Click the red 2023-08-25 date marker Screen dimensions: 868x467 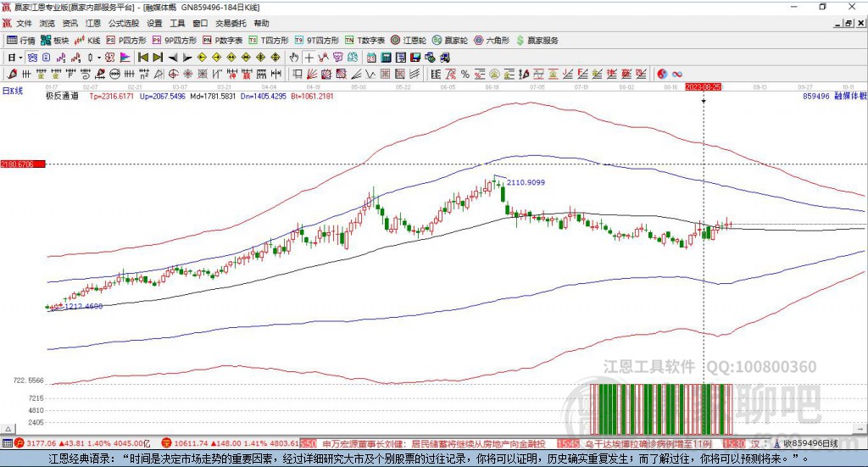point(703,86)
